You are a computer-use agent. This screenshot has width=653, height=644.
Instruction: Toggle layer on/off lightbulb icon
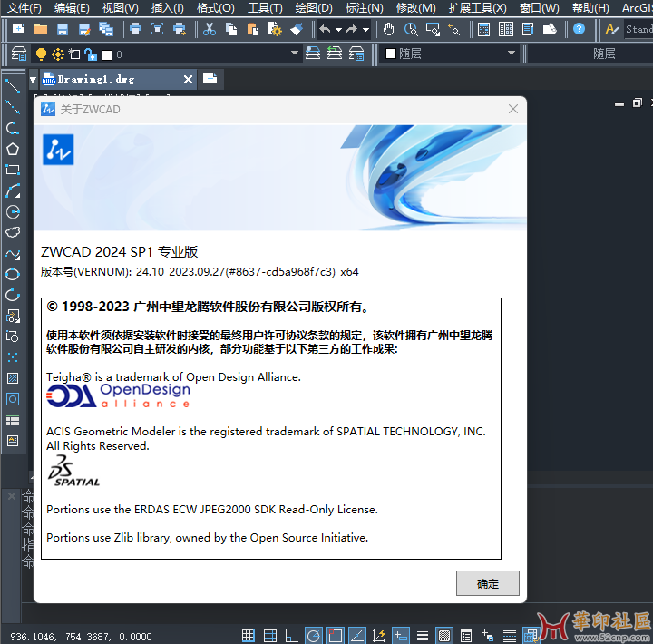pyautogui.click(x=41, y=54)
